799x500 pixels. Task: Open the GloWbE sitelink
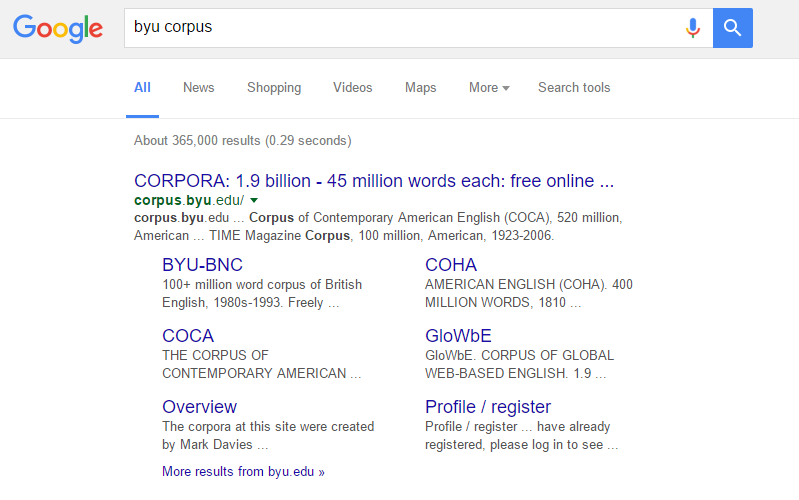pos(458,336)
